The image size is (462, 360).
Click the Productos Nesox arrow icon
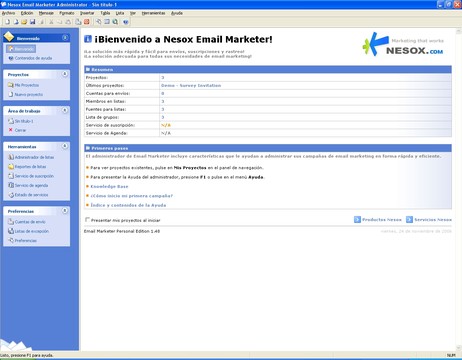357,220
